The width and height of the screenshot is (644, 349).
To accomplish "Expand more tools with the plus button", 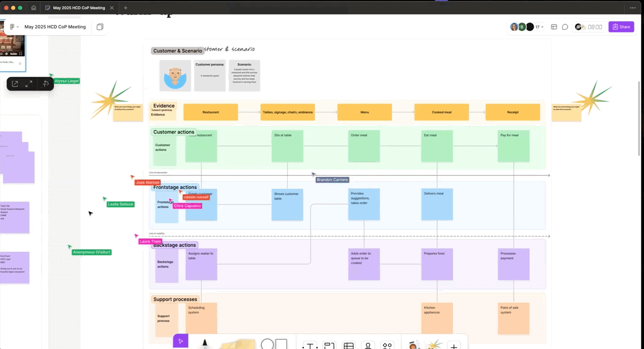I will (x=454, y=345).
